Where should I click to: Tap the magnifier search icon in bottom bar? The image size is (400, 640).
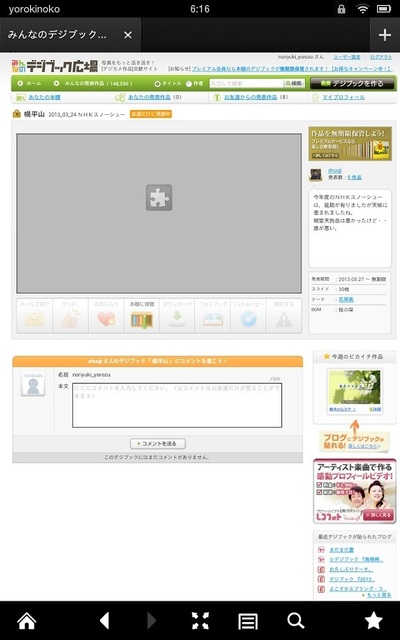pyautogui.click(x=296, y=621)
